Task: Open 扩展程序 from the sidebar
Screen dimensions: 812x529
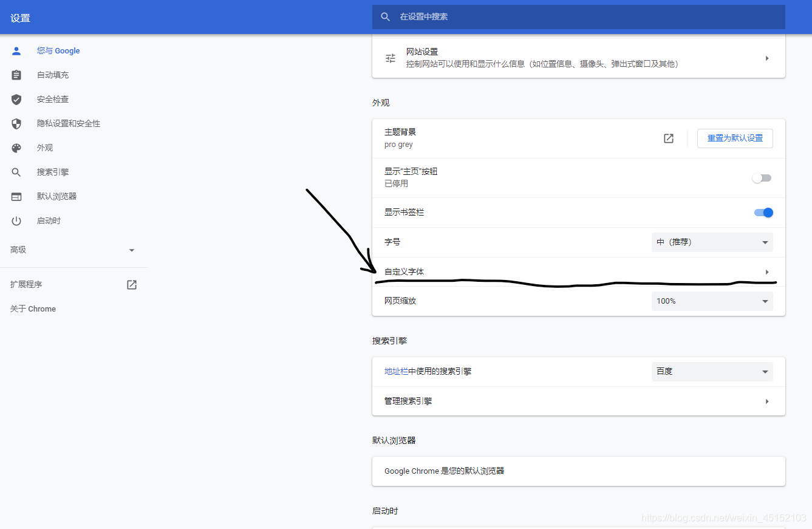Action: [x=26, y=285]
